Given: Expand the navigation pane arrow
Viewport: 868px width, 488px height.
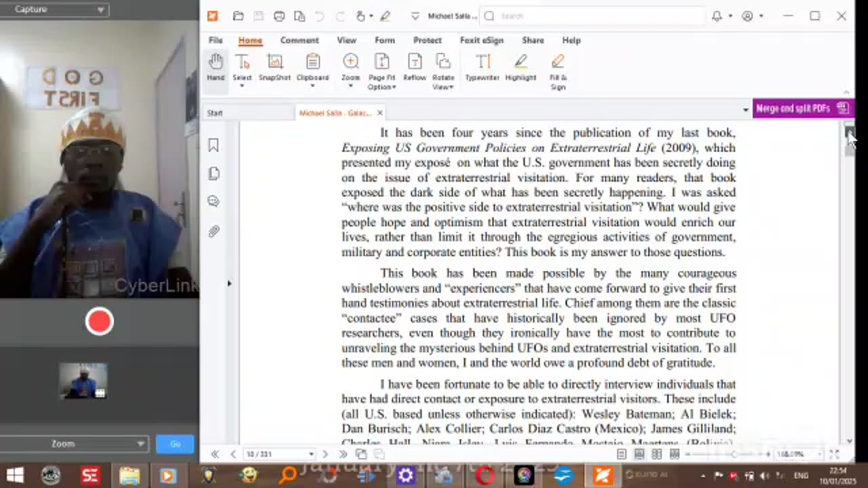Looking at the screenshot, I should (x=229, y=283).
